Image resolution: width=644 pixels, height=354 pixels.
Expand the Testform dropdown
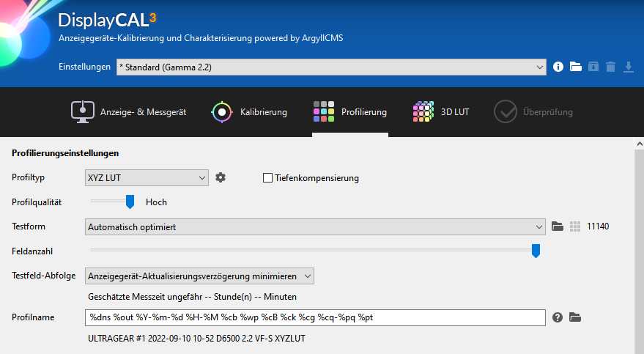pos(315,227)
